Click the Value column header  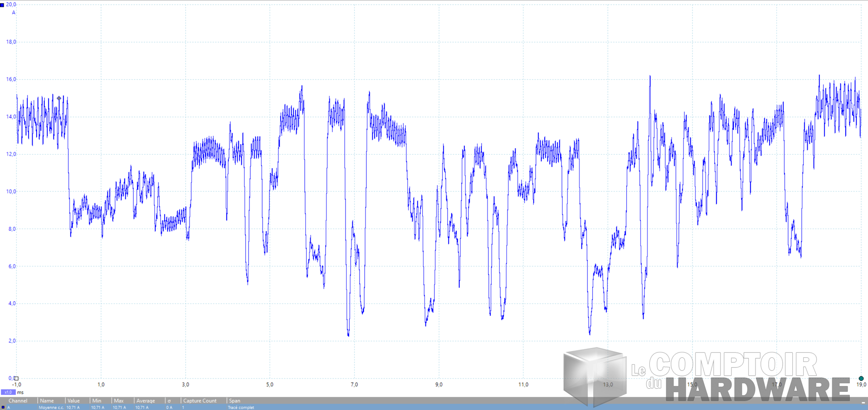pyautogui.click(x=73, y=401)
